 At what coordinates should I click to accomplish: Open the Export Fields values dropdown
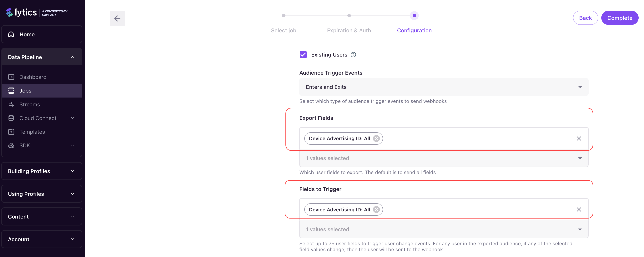click(x=444, y=158)
